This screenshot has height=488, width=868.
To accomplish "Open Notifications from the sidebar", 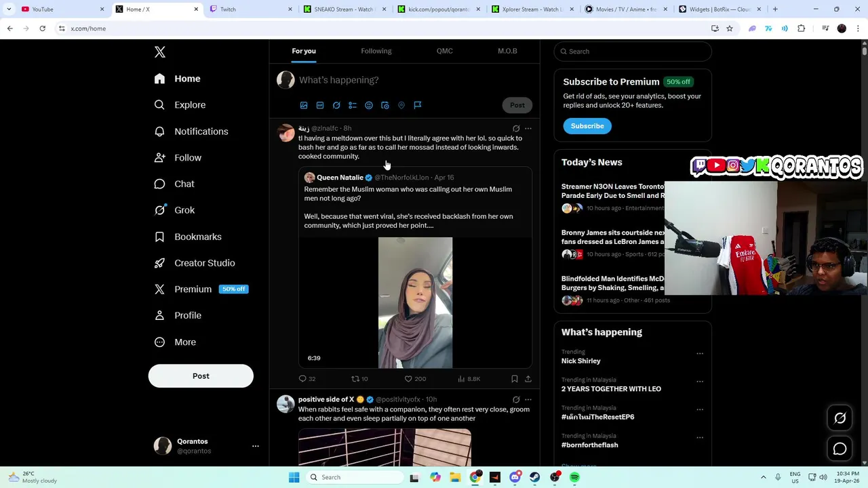I will (191, 131).
